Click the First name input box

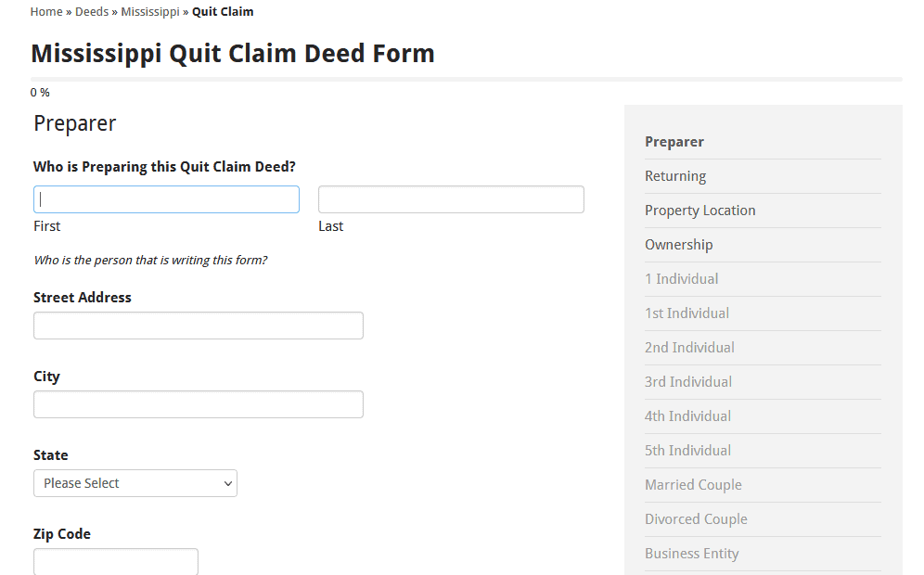[166, 198]
